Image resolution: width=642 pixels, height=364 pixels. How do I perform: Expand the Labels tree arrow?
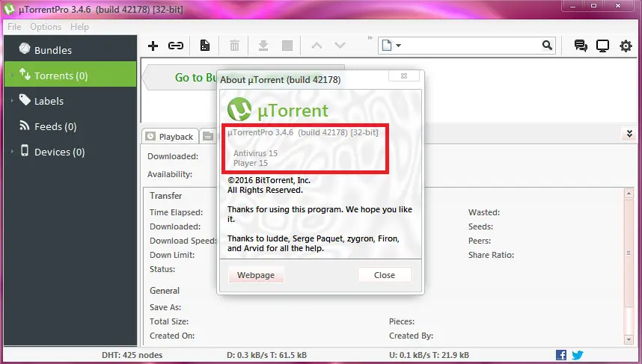pyautogui.click(x=12, y=101)
